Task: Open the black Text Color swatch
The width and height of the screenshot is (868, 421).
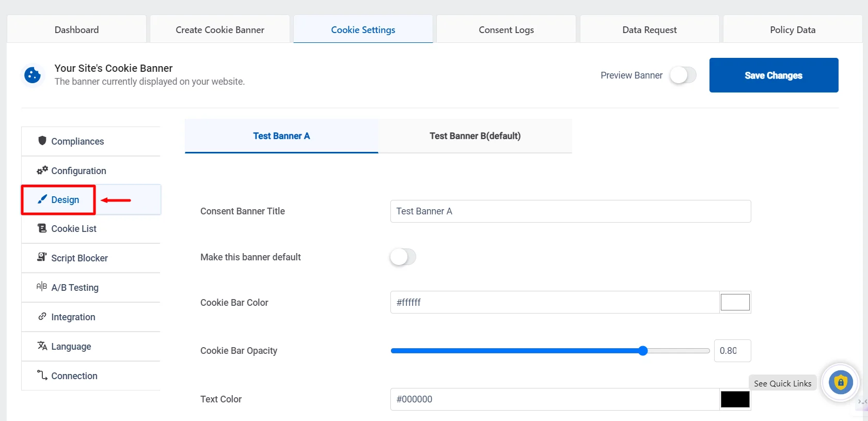Action: [735, 399]
